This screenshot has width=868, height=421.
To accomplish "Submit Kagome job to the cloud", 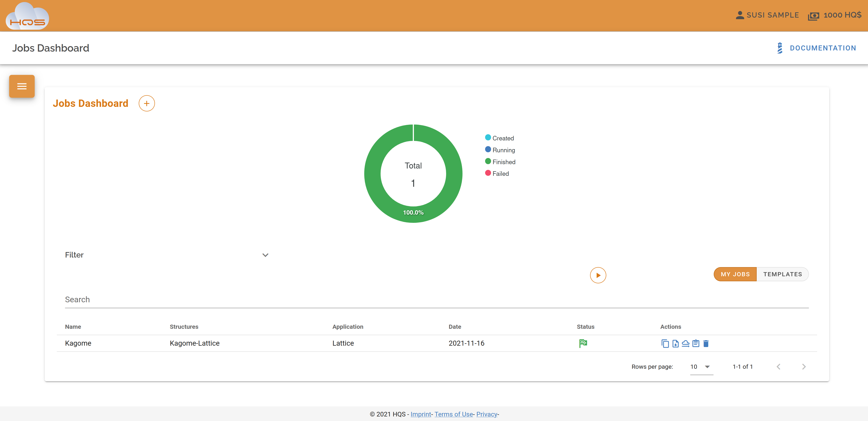I will (686, 343).
